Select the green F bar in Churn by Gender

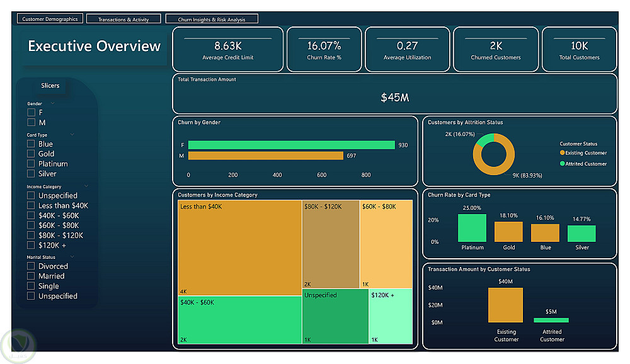[291, 145]
